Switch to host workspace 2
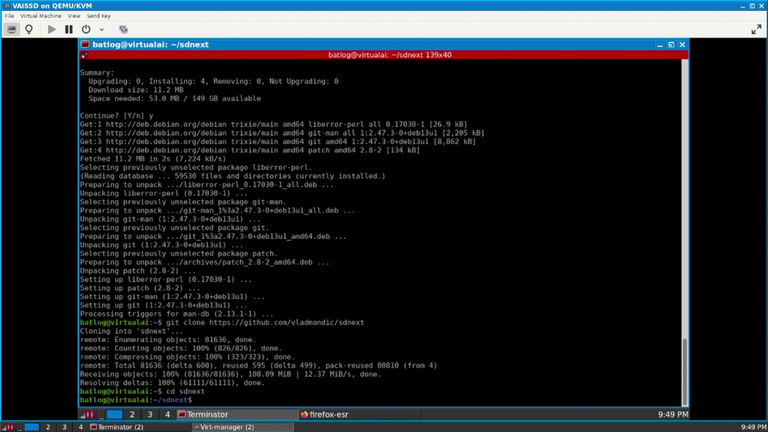The width and height of the screenshot is (768, 432). (x=48, y=427)
